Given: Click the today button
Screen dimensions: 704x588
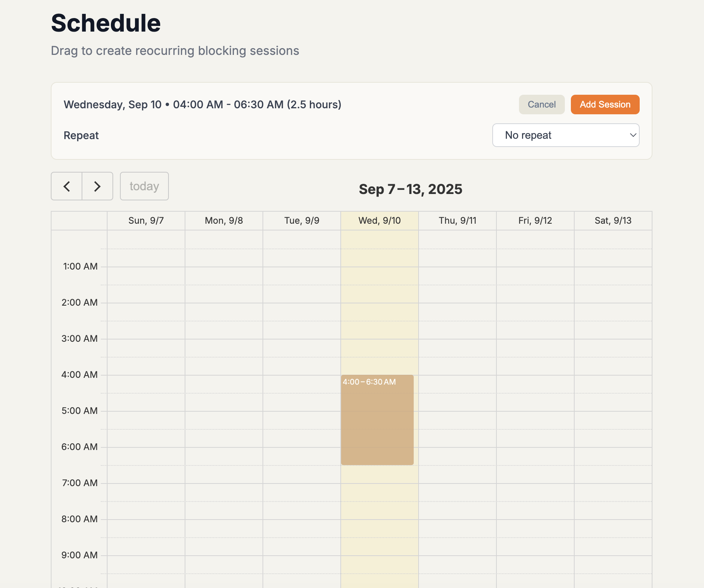Looking at the screenshot, I should coord(144,186).
